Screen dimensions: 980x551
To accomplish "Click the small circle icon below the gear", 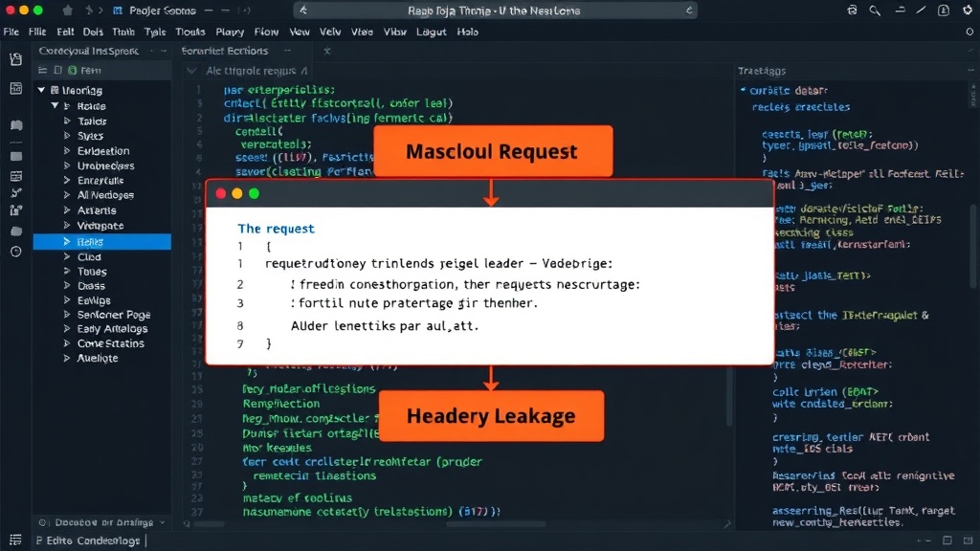I will [969, 32].
